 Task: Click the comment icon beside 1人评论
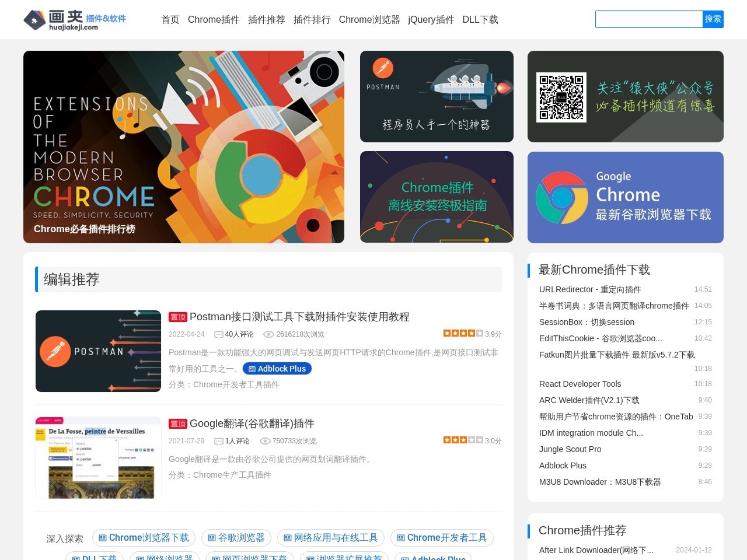[219, 441]
